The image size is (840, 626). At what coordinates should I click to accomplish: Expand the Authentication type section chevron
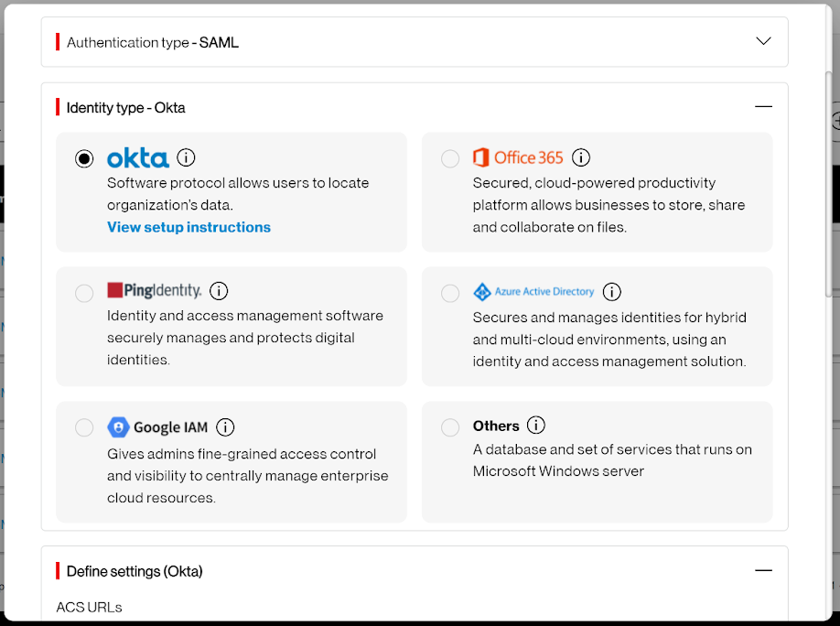coord(763,41)
